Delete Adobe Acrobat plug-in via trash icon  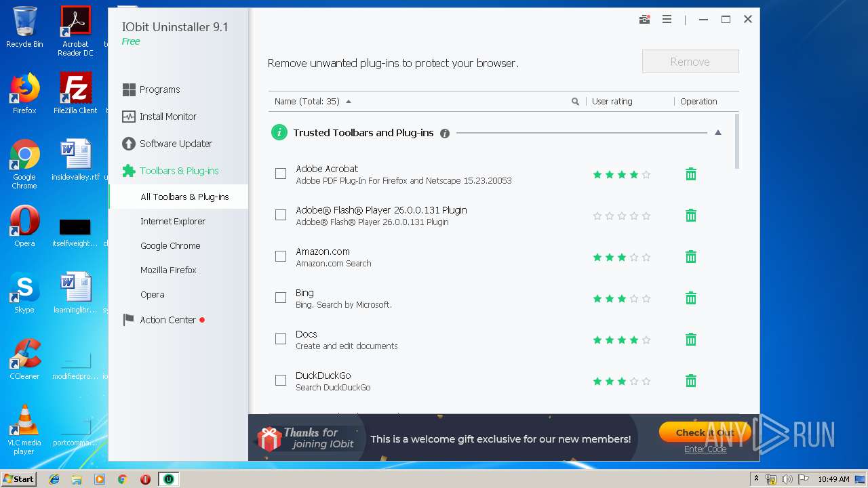[x=691, y=174]
